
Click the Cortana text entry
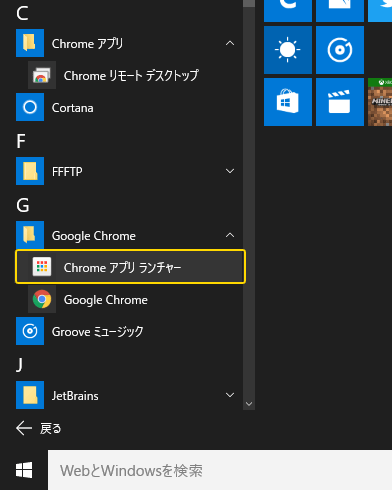73,108
